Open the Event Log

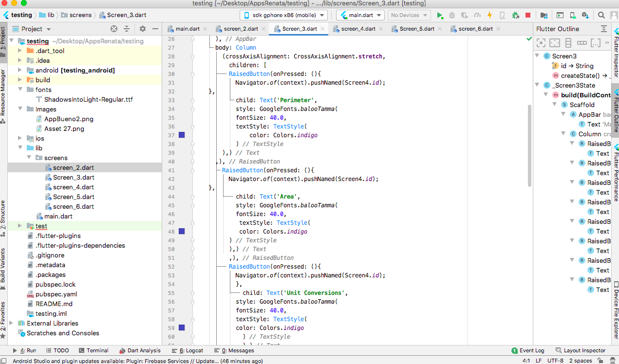(527, 350)
